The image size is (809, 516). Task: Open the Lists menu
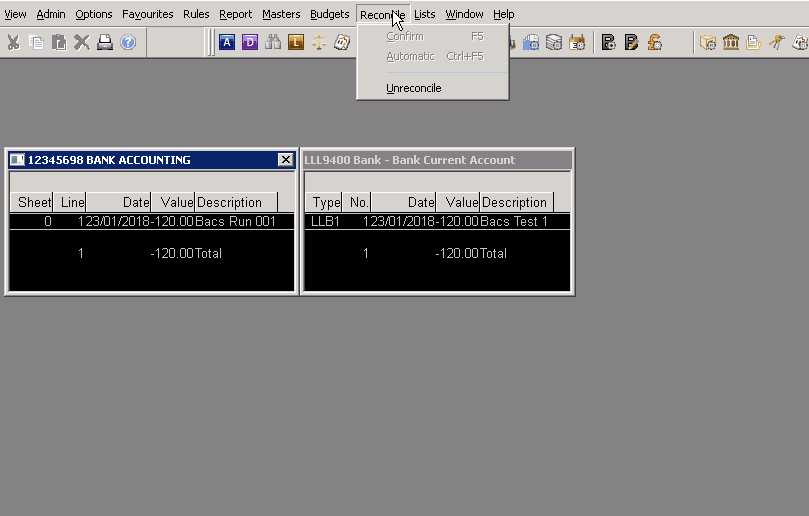click(424, 14)
